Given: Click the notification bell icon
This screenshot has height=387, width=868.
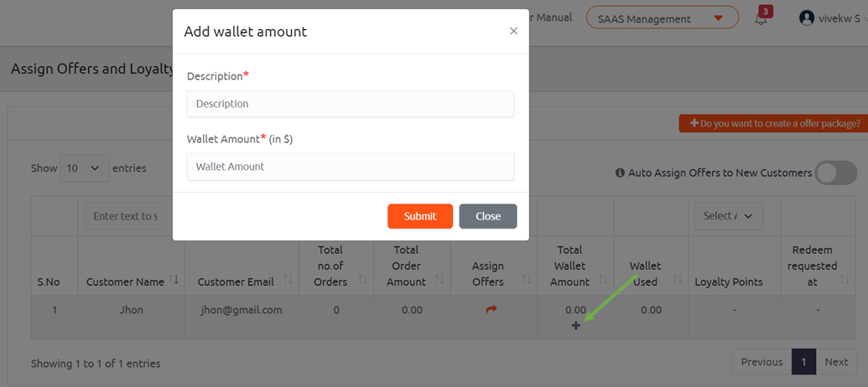Looking at the screenshot, I should click(761, 18).
